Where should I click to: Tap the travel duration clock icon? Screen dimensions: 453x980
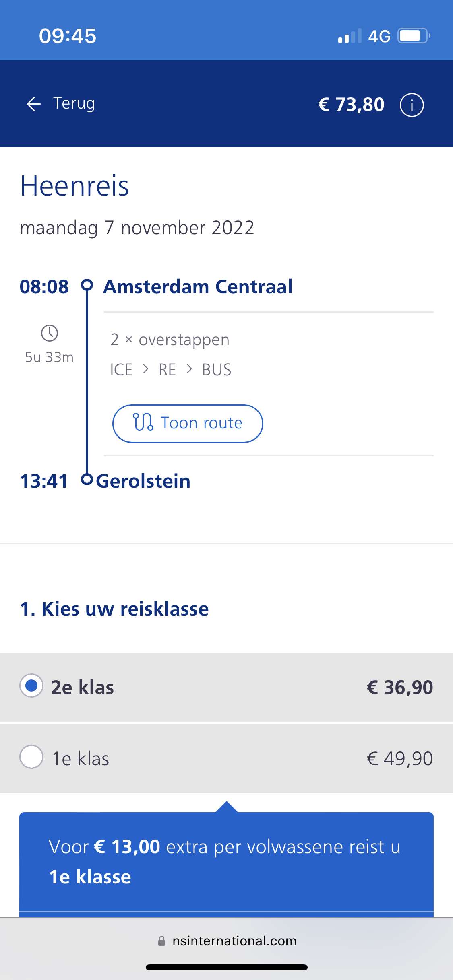(x=50, y=333)
